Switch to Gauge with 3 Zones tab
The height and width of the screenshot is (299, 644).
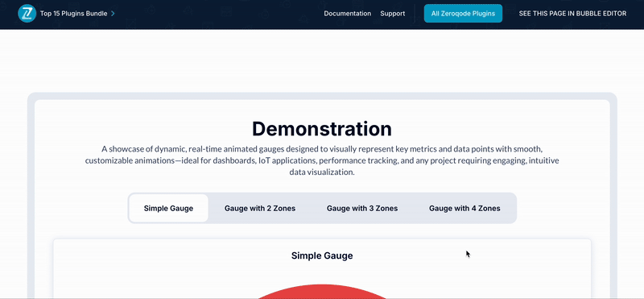pos(362,208)
